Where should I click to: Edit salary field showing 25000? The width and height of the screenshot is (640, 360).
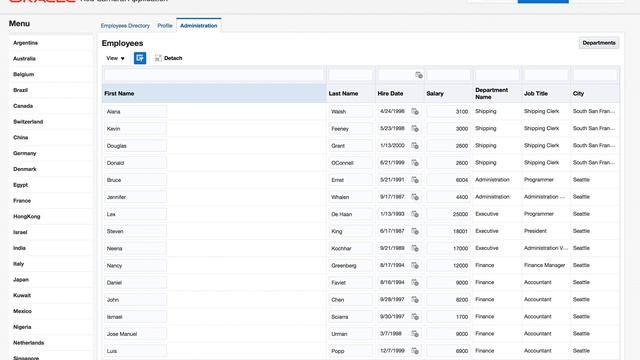pyautogui.click(x=449, y=214)
